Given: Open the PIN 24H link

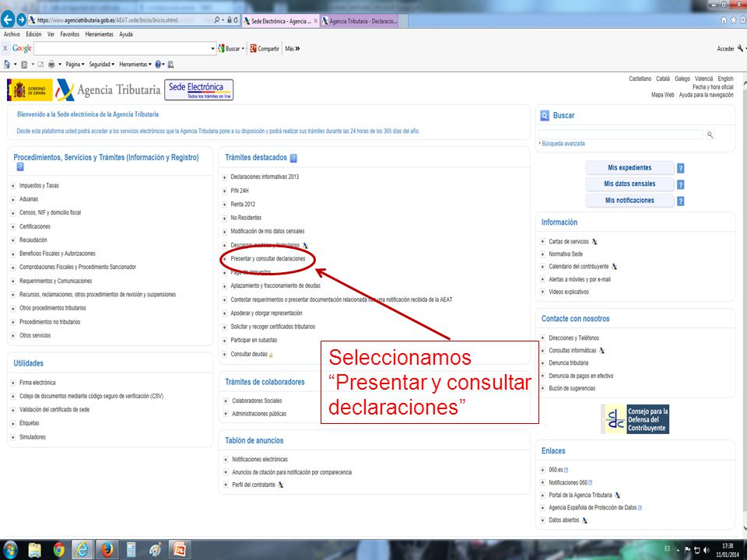Looking at the screenshot, I should (x=240, y=191).
